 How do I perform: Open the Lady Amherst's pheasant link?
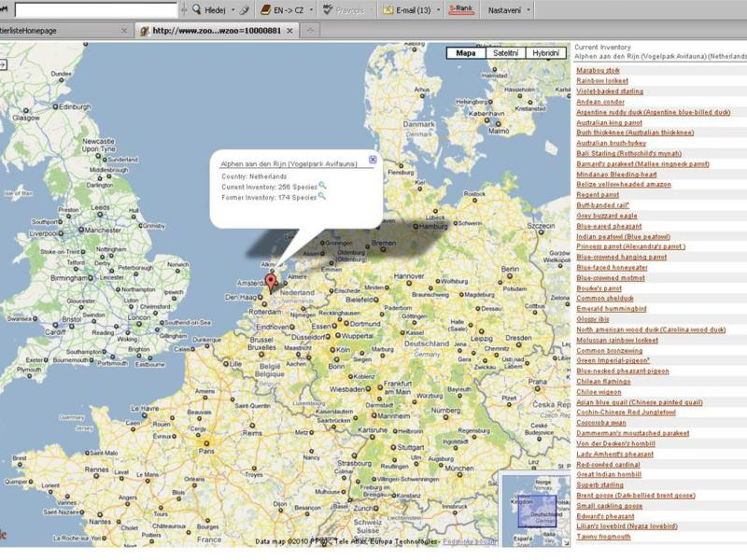[614, 455]
